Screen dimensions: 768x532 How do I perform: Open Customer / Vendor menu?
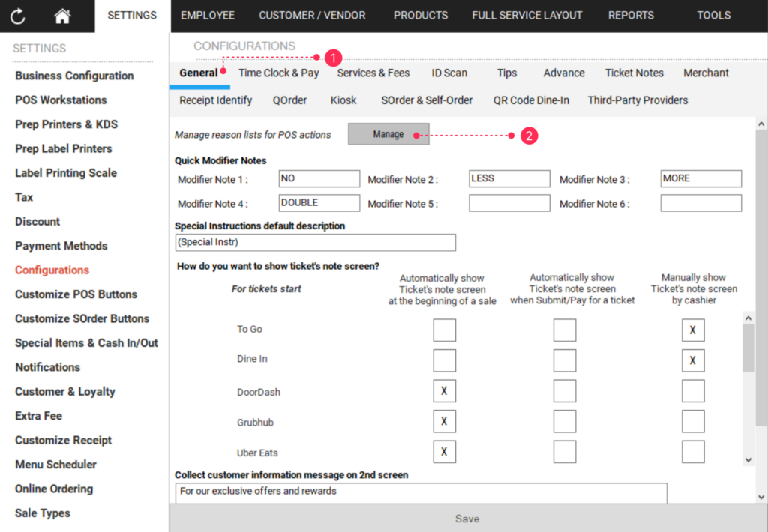(312, 16)
